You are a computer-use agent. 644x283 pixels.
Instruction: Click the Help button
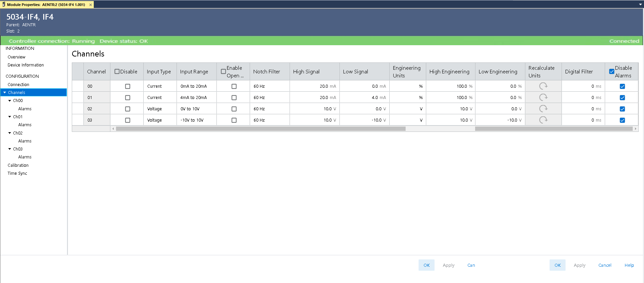click(629, 265)
